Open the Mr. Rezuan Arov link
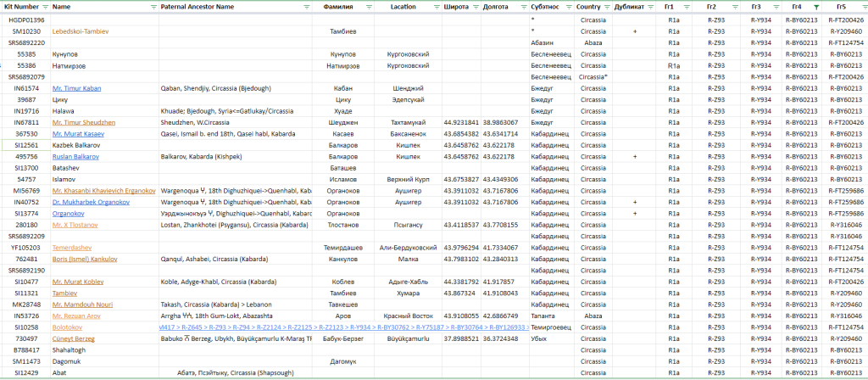This screenshot has height=380, width=868. (x=76, y=316)
